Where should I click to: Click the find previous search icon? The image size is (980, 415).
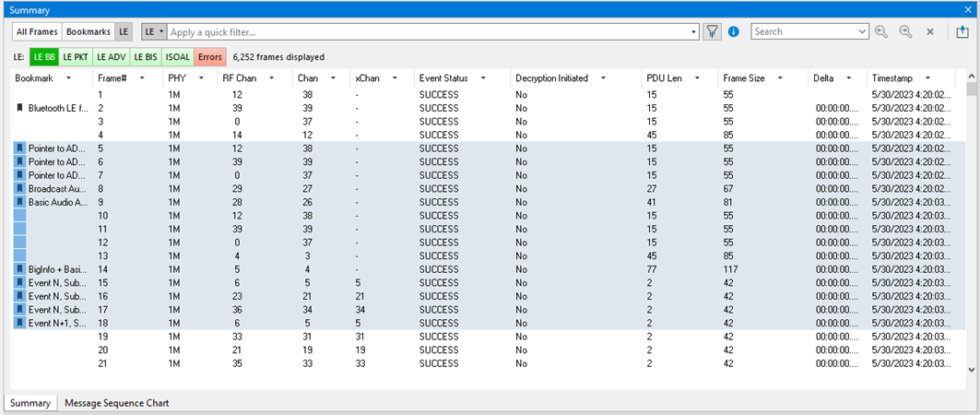point(881,31)
